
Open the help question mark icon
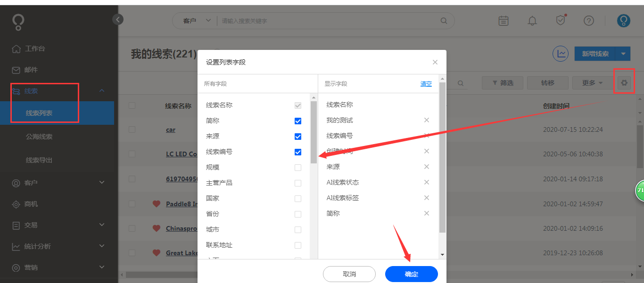(589, 21)
